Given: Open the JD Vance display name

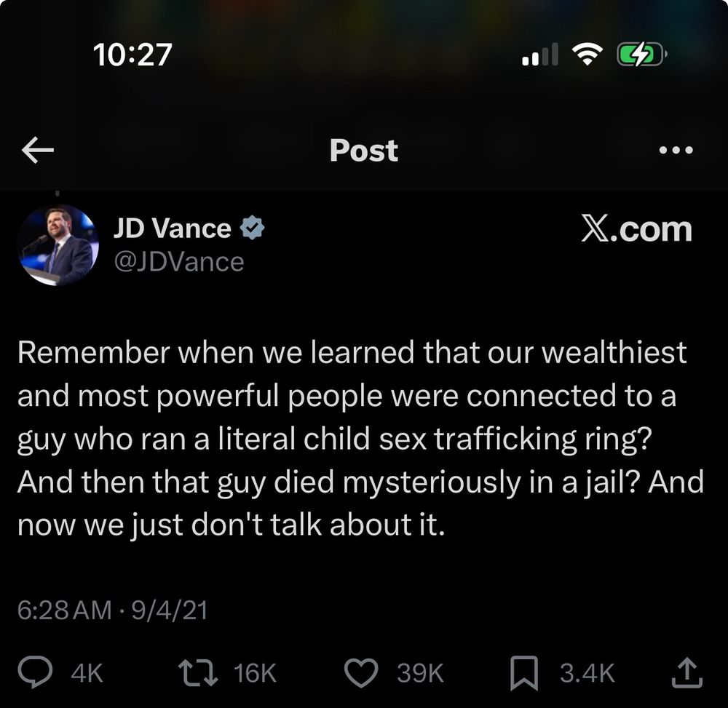Looking at the screenshot, I should [x=173, y=228].
